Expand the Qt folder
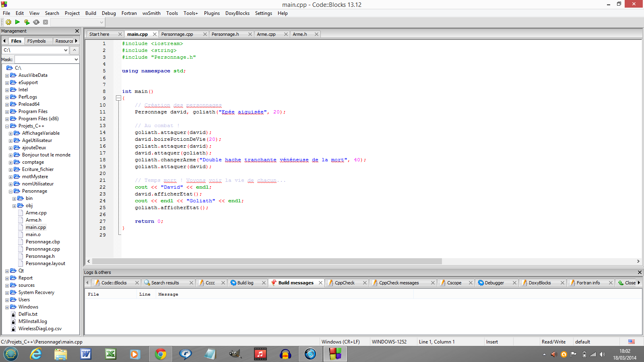 coord(7,271)
